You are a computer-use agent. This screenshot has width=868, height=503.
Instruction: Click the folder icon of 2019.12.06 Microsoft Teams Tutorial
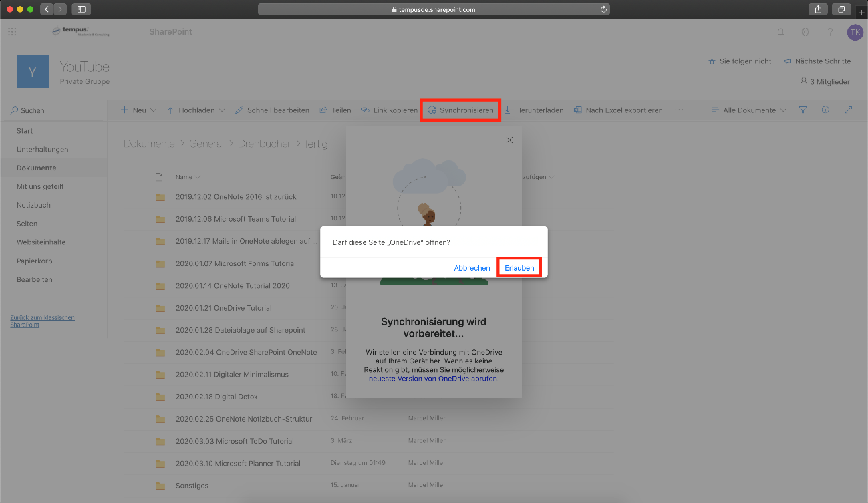coord(160,219)
